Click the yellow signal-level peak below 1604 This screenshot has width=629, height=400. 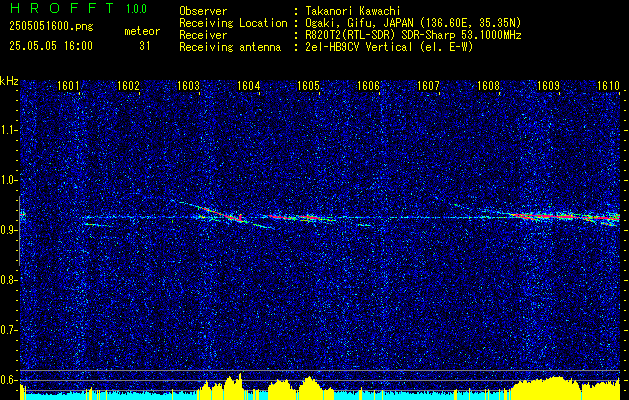click(x=233, y=386)
